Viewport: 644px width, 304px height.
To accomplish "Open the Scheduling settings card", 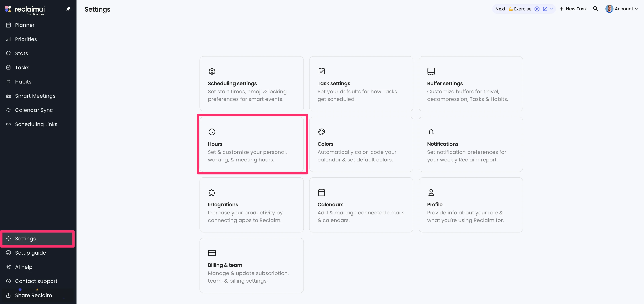I will point(251,84).
